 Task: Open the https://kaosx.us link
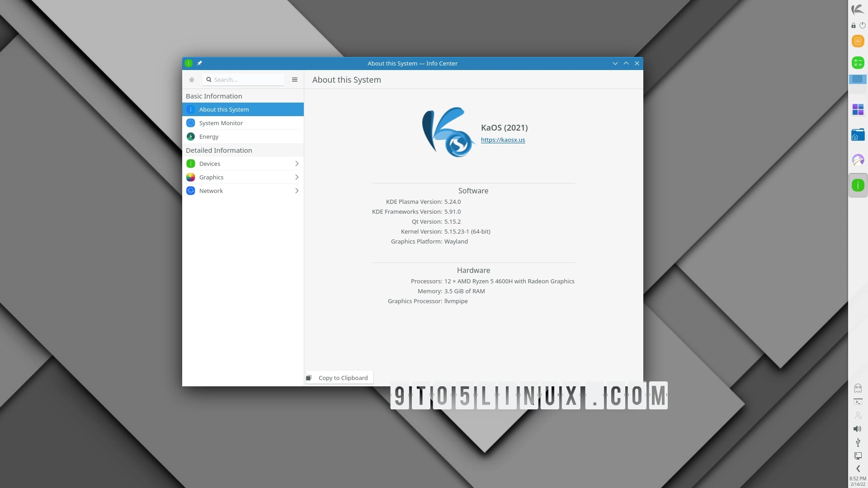503,140
